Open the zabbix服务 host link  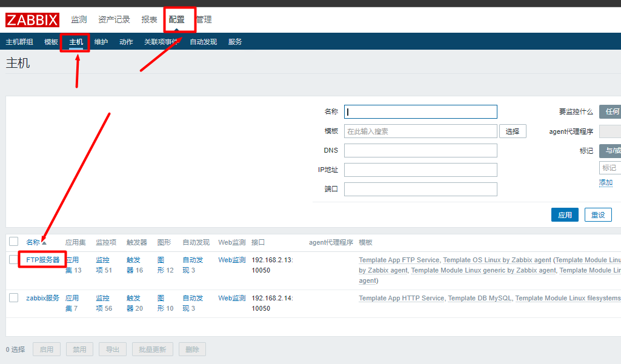[43, 298]
